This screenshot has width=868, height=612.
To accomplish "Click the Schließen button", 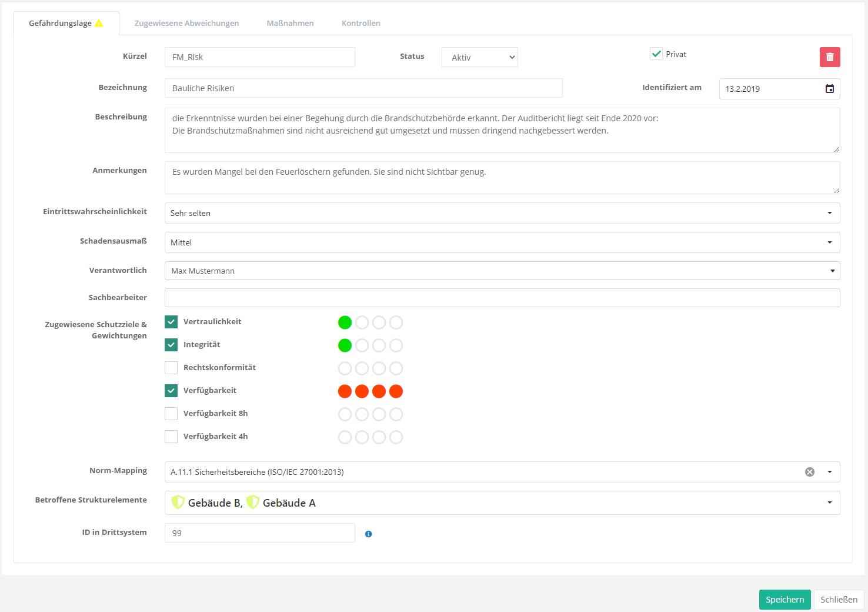I will click(838, 600).
